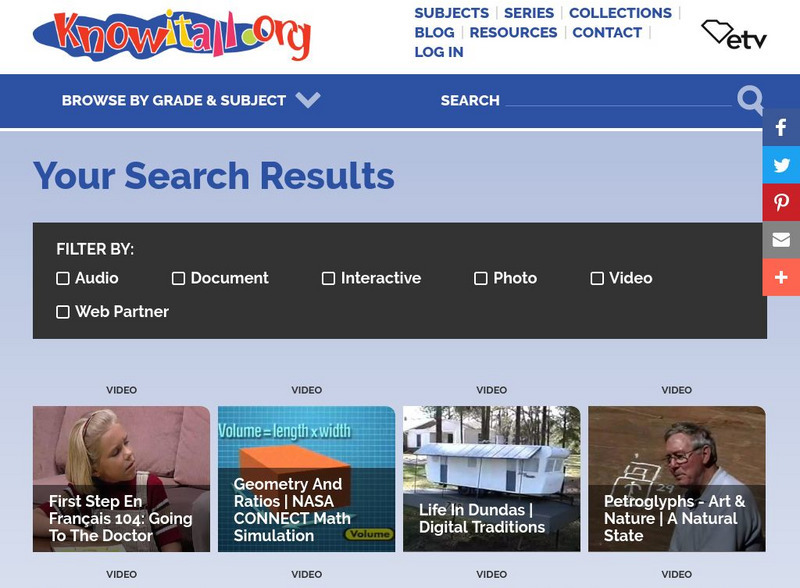800x588 pixels.
Task: Click the Log In link
Action: point(439,52)
